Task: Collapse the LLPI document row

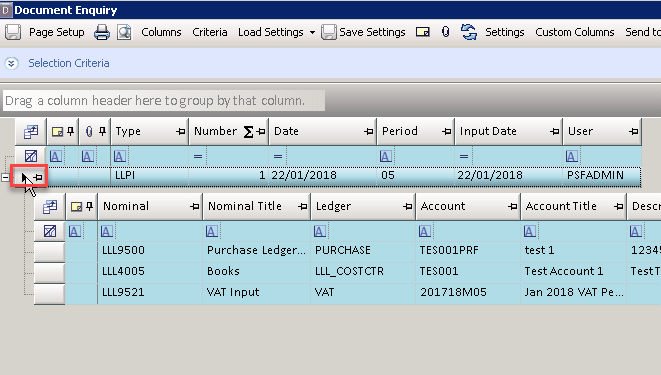Action: pos(5,177)
